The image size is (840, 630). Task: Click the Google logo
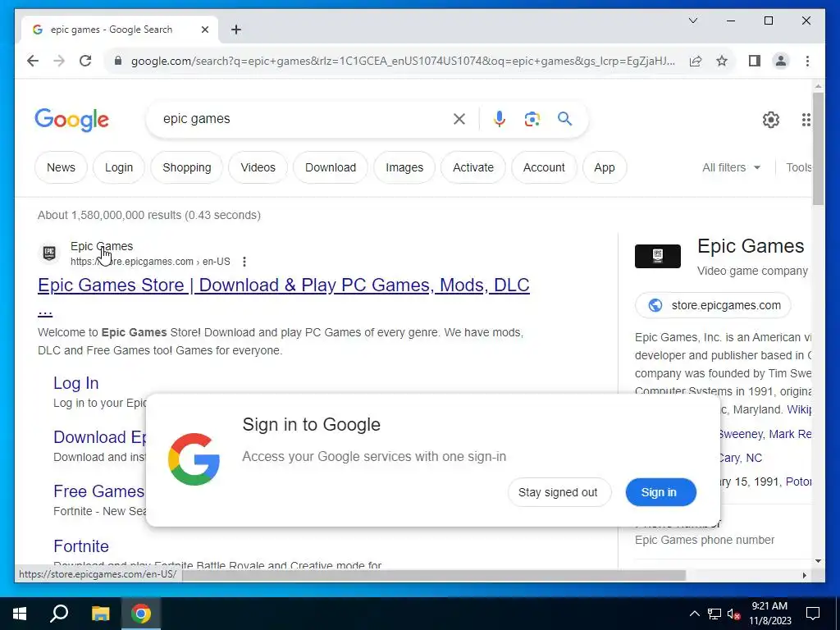tap(72, 120)
